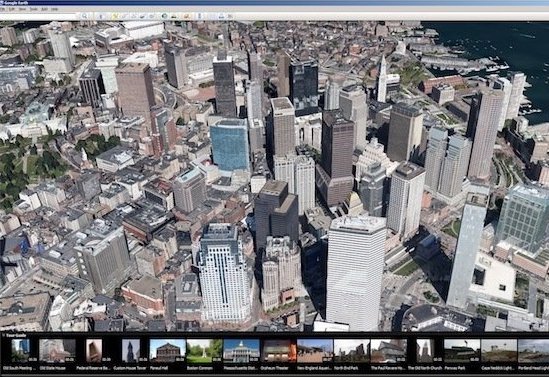Click the sunlight toolbar icon

coord(174,16)
